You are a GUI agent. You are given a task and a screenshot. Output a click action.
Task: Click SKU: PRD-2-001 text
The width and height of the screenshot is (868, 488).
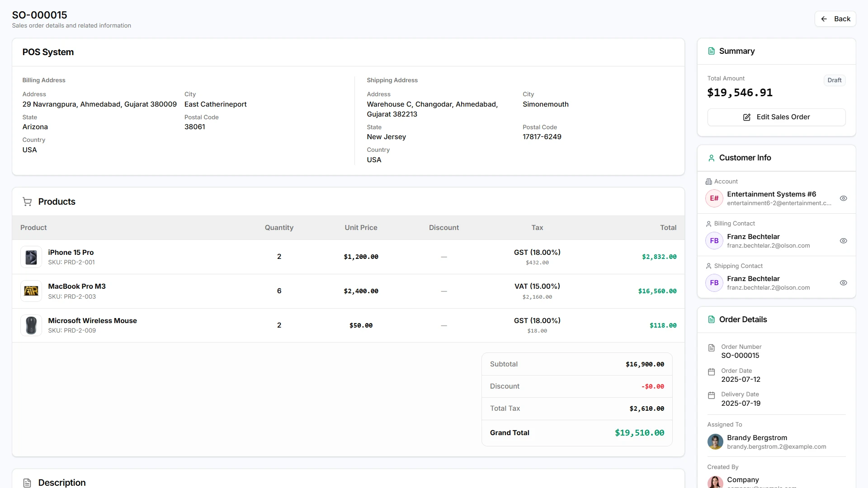(x=71, y=263)
